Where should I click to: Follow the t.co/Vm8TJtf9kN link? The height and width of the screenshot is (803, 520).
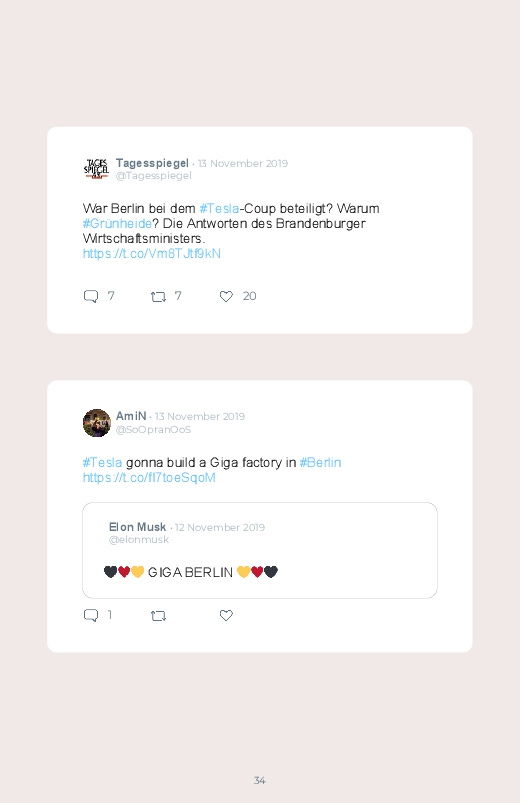tap(152, 253)
